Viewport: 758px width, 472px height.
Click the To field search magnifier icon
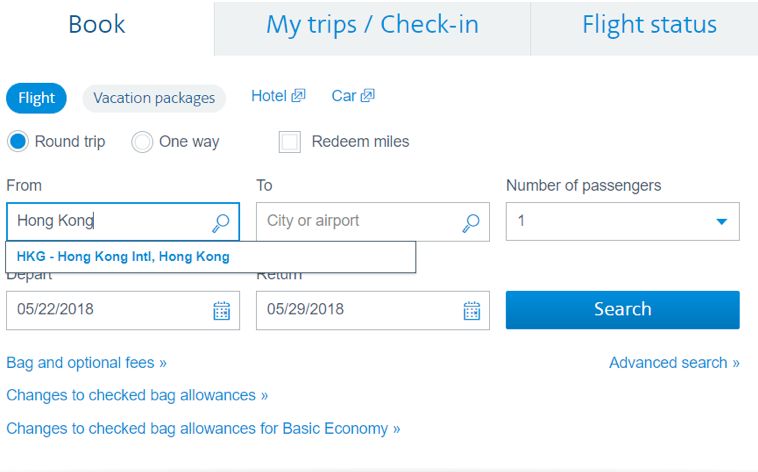pos(471,222)
